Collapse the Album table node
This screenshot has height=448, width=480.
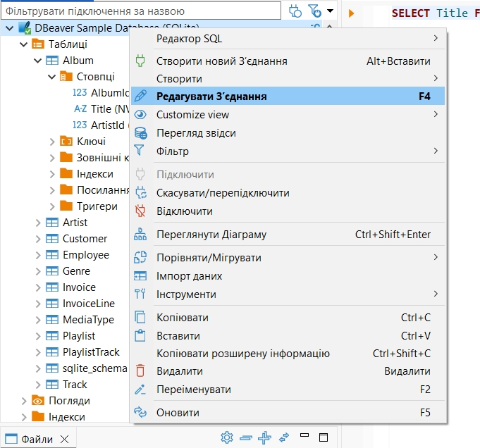pos(37,61)
